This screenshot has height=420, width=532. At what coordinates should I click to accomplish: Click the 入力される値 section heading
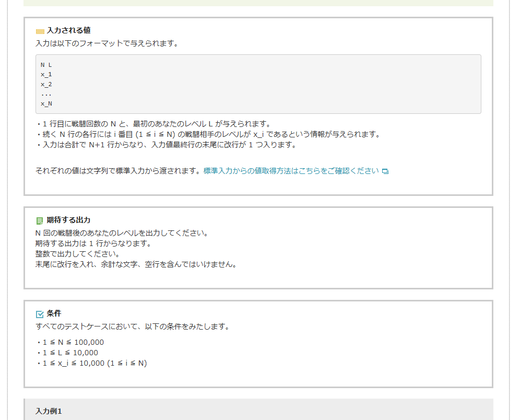tap(68, 30)
